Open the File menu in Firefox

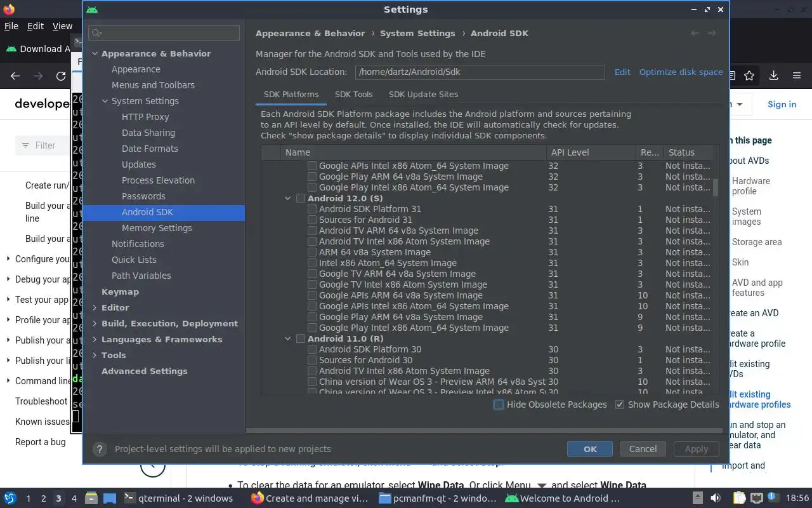tap(11, 26)
